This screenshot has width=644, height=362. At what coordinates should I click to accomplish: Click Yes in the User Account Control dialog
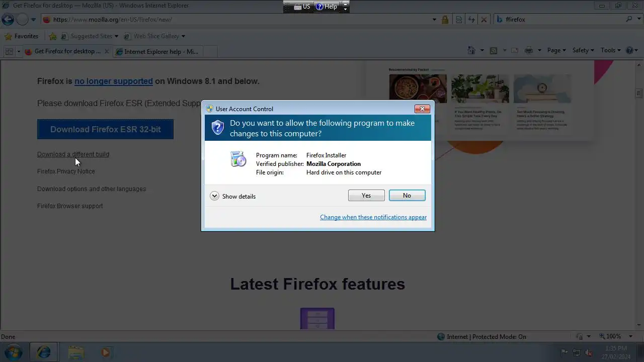366,196
